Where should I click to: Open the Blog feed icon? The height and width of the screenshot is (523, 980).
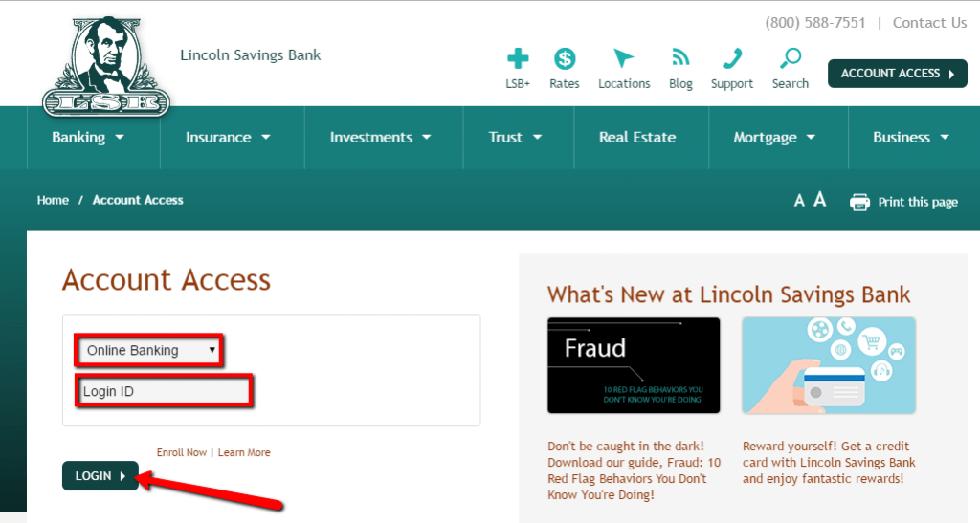pyautogui.click(x=680, y=57)
